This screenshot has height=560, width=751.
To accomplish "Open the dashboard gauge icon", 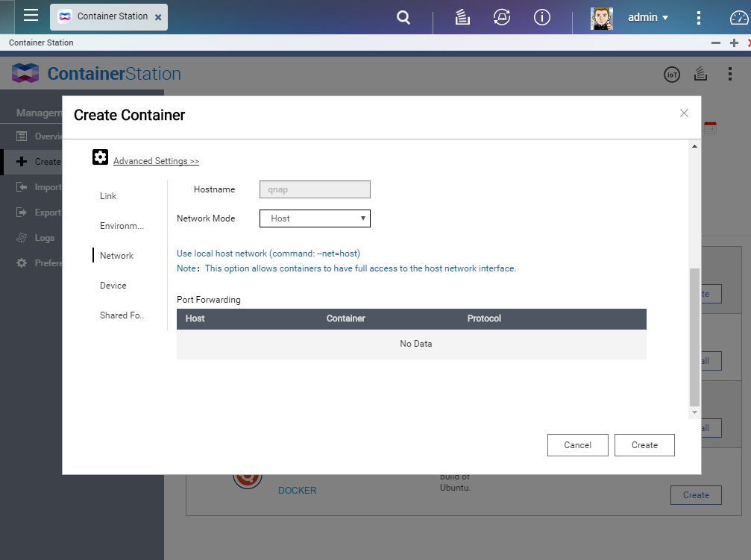I will tap(739, 18).
